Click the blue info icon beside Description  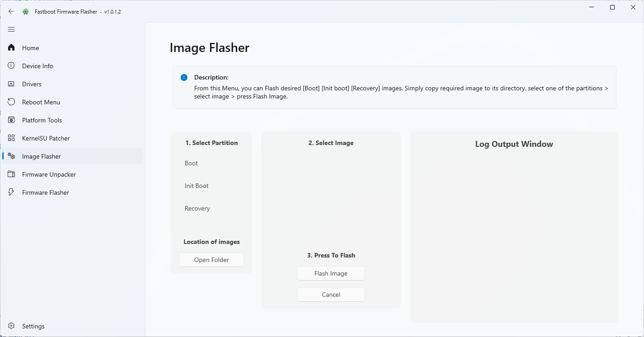[x=184, y=77]
